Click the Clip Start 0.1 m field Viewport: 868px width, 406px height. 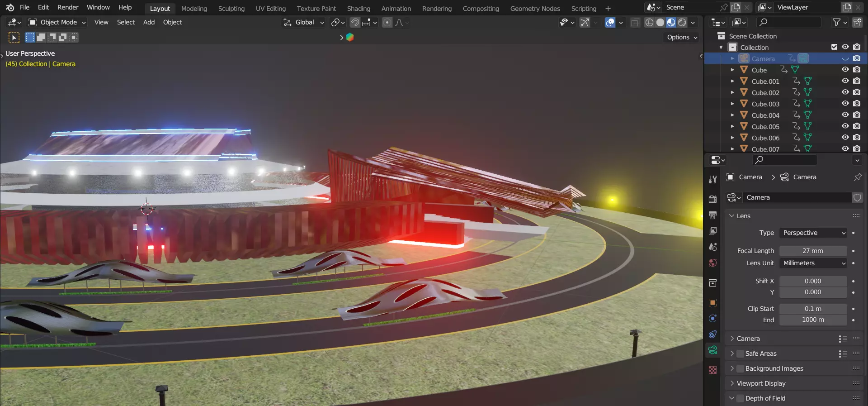pyautogui.click(x=813, y=309)
